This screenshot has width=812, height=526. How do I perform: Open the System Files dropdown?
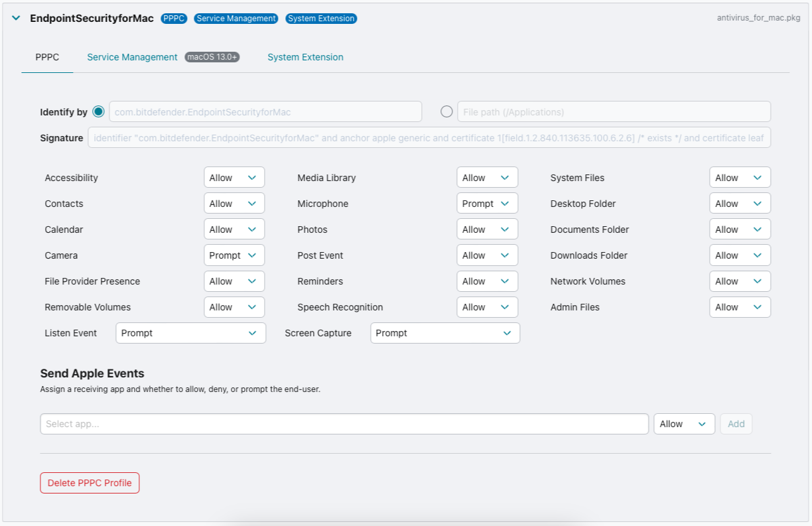[740, 178]
